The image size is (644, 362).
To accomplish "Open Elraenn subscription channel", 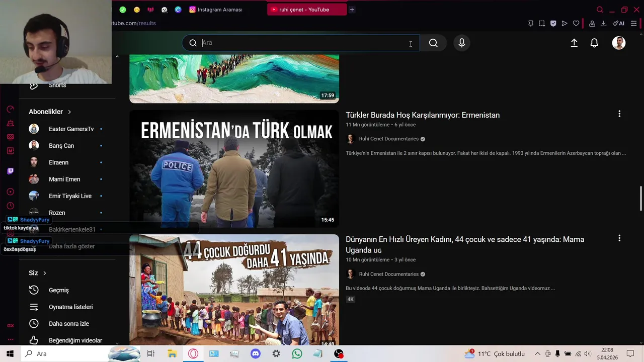I will point(58,162).
